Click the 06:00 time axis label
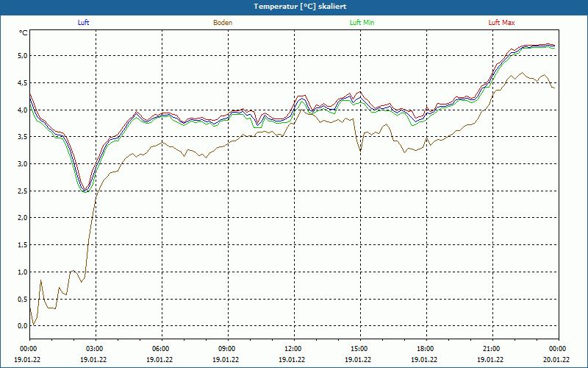This screenshot has height=368, width=588. pyautogui.click(x=162, y=349)
